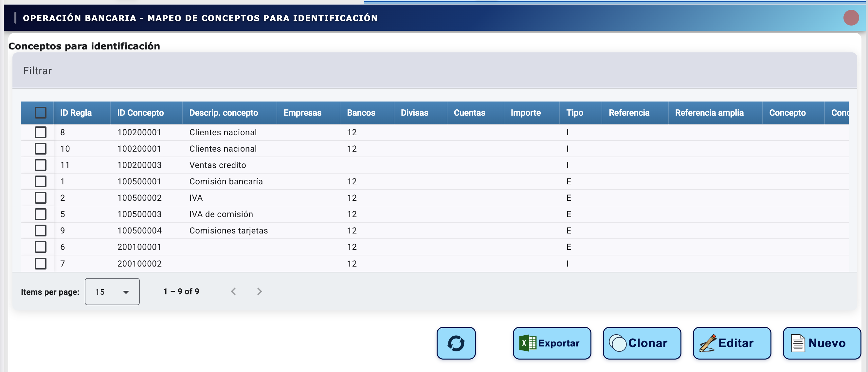The width and height of the screenshot is (868, 372).
Task: Check the row for Ventas credito
Action: [x=41, y=165]
